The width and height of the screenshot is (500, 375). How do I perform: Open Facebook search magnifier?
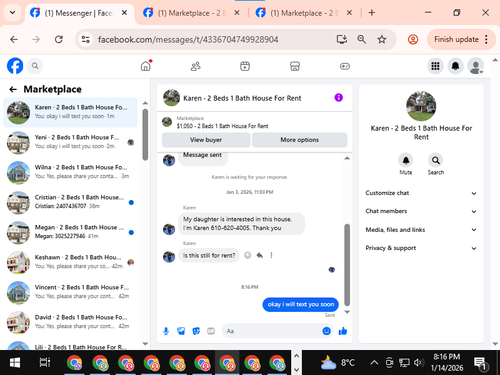[x=35, y=66]
